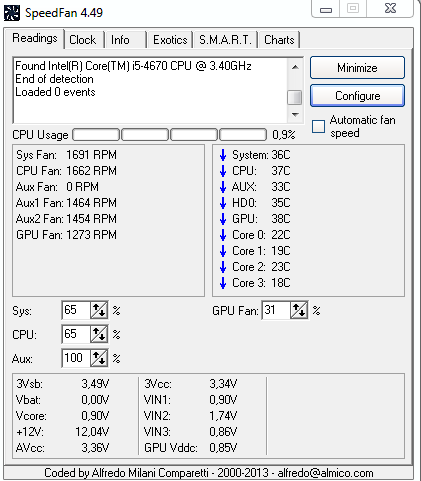Click the log scrollbar down arrow
421x481 pixels.
(x=295, y=115)
